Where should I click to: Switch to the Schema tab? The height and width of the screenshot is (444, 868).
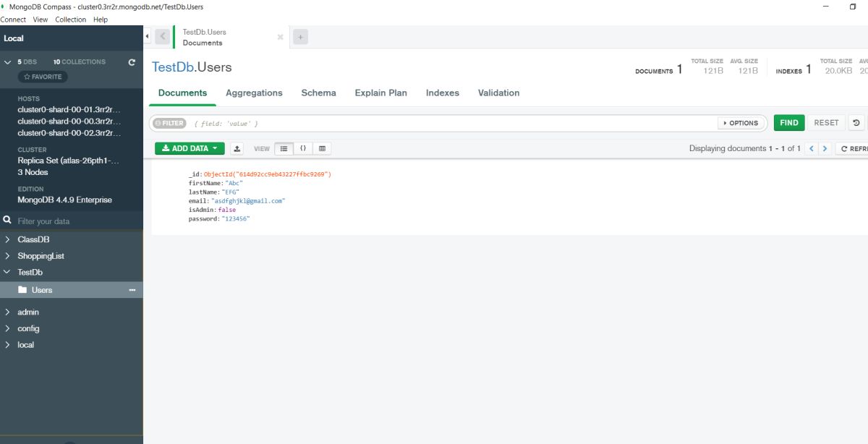coord(318,93)
